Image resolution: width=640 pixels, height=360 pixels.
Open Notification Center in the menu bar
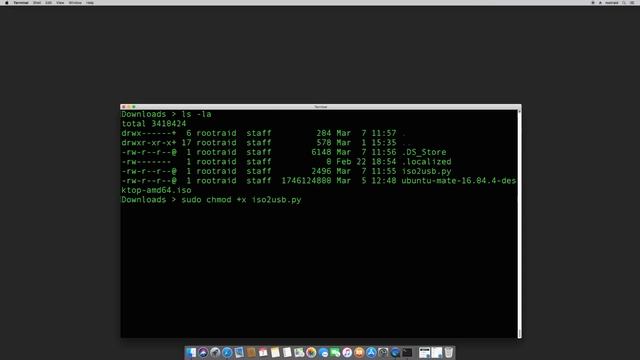pyautogui.click(x=632, y=2)
